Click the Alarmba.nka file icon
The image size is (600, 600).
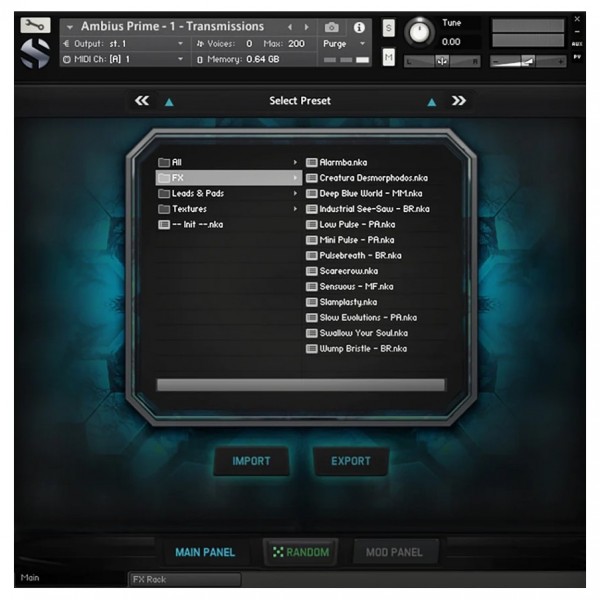311,162
